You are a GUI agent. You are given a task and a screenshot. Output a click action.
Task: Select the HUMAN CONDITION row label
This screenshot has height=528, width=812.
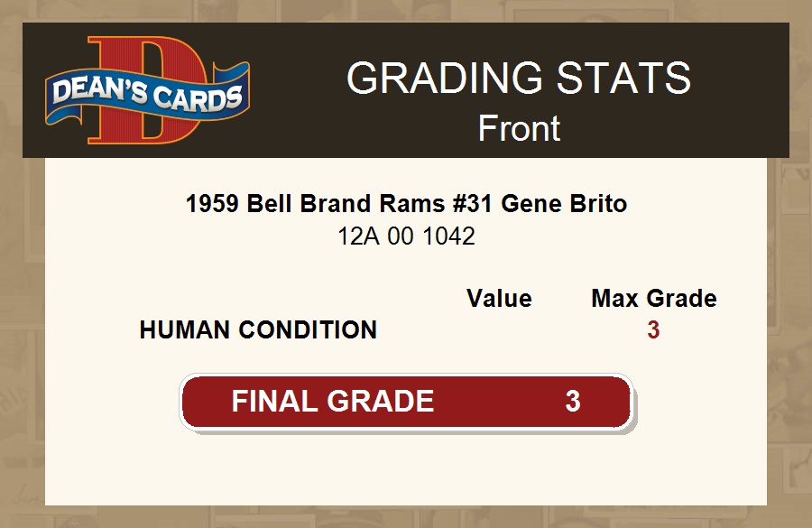pos(258,330)
